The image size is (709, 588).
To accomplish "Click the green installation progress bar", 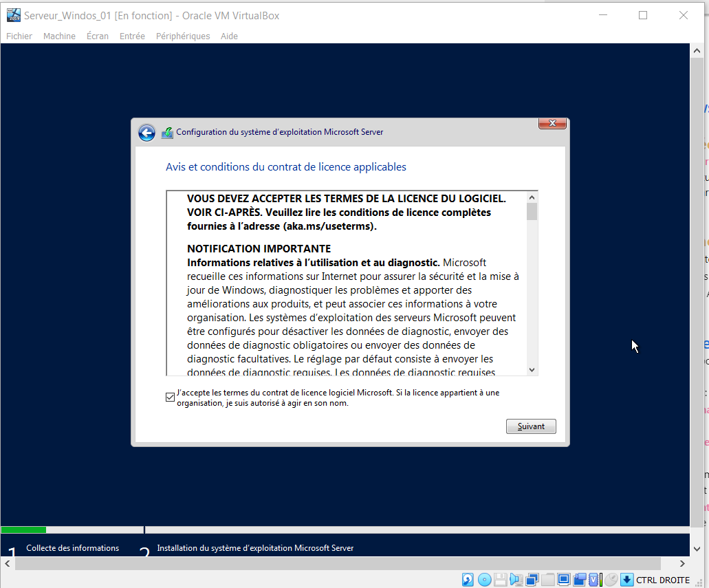I will click(23, 530).
